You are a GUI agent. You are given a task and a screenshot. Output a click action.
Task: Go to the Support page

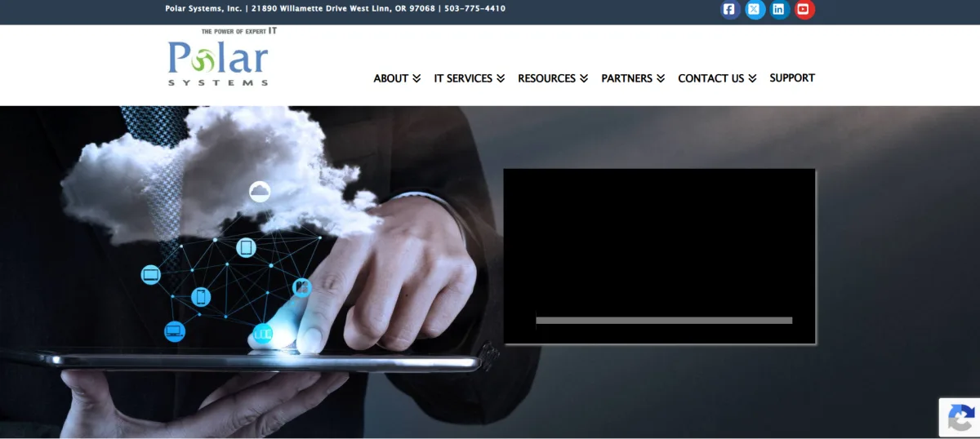point(792,78)
